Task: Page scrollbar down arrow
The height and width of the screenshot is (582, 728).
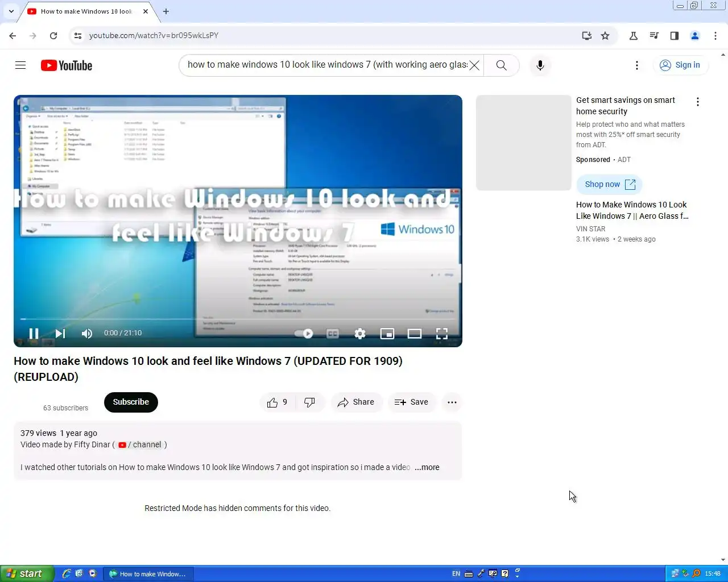Action: [x=723, y=560]
